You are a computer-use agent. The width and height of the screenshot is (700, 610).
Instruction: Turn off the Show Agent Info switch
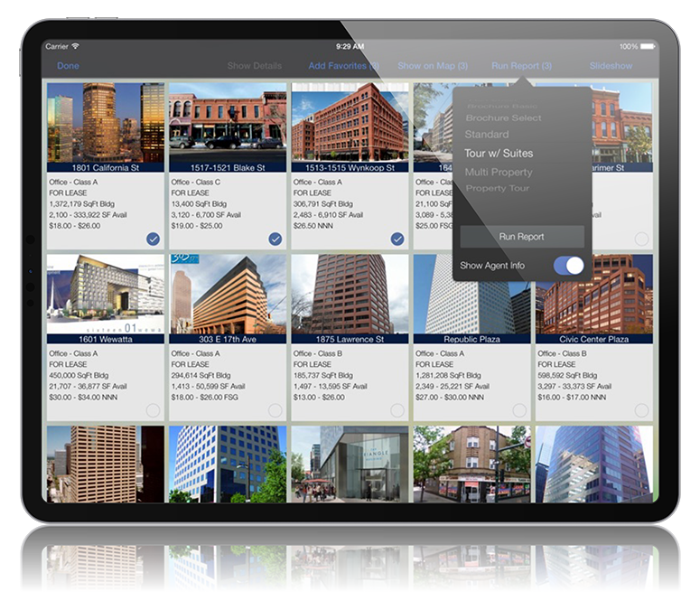coord(568,266)
